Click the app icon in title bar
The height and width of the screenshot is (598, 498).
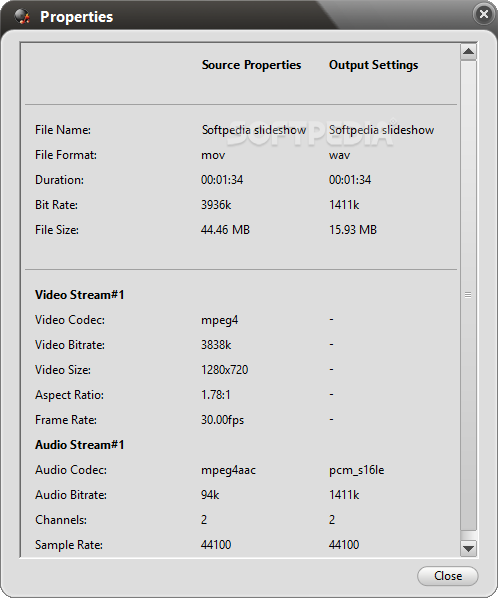22,17
